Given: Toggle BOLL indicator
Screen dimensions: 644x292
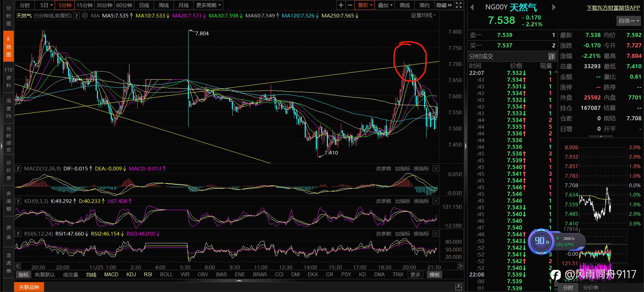Looking at the screenshot, I should 166,275.
